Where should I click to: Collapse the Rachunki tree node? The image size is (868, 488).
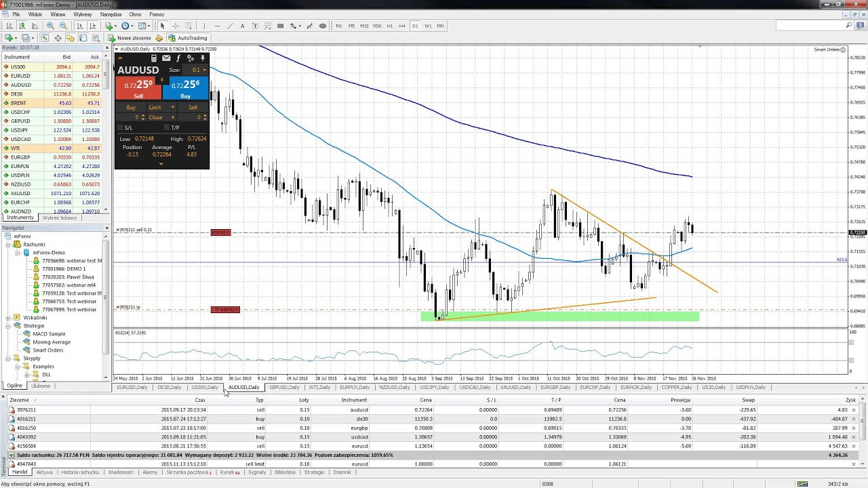click(9, 244)
